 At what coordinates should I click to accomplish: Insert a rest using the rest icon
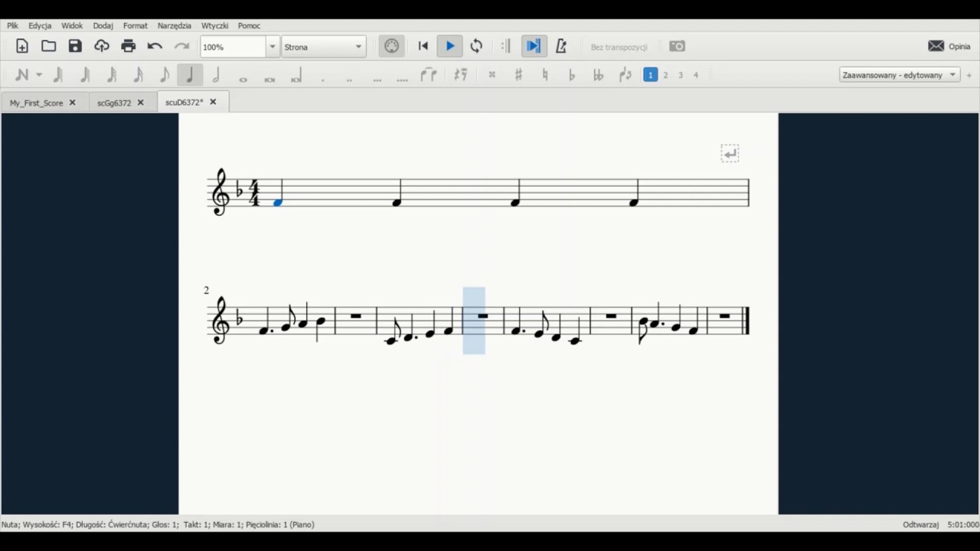(x=460, y=75)
